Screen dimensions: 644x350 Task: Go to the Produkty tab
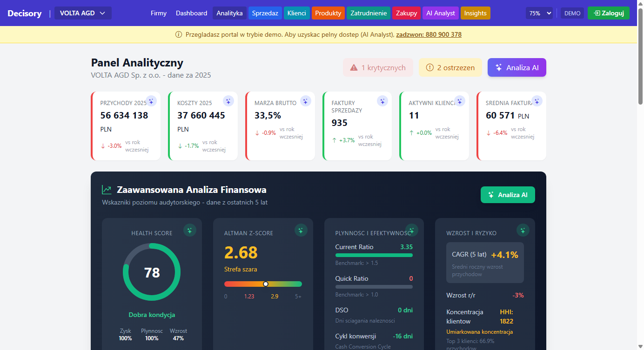(328, 13)
